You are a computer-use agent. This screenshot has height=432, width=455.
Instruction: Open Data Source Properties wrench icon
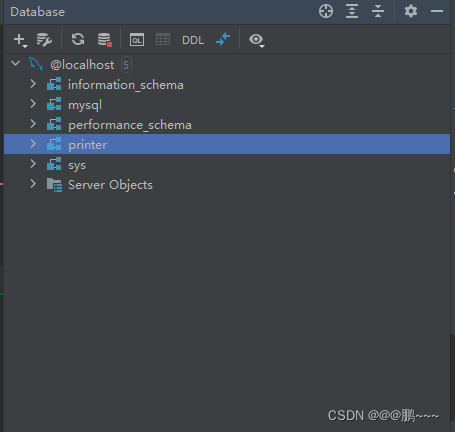pyautogui.click(x=44, y=40)
